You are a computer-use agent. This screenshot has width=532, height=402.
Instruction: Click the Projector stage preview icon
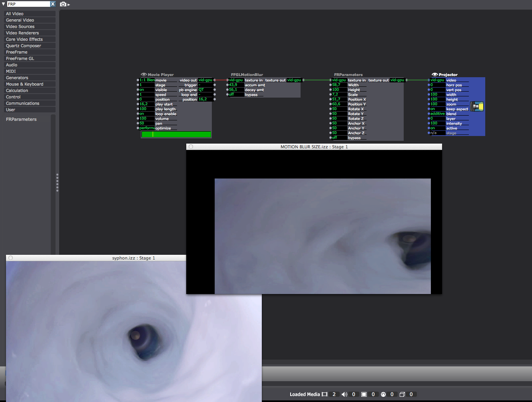tap(477, 106)
